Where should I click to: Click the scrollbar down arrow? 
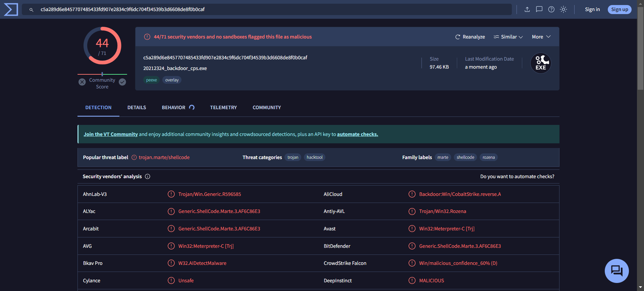coord(641,287)
